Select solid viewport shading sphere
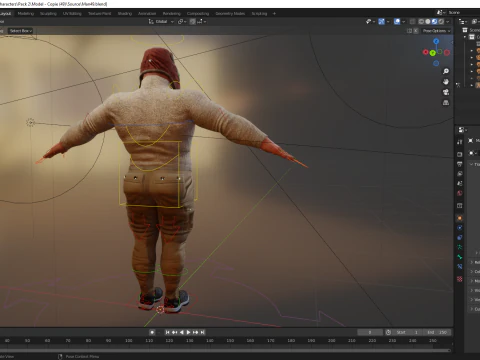480x360 pixels. click(428, 22)
